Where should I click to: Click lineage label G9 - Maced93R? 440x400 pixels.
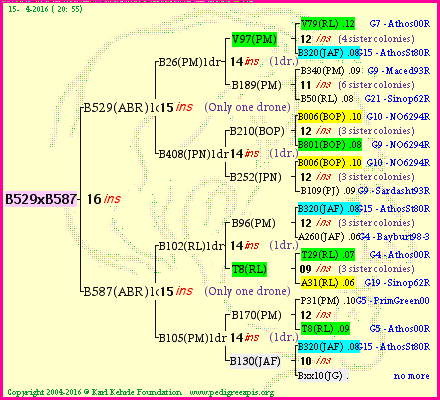point(399,71)
